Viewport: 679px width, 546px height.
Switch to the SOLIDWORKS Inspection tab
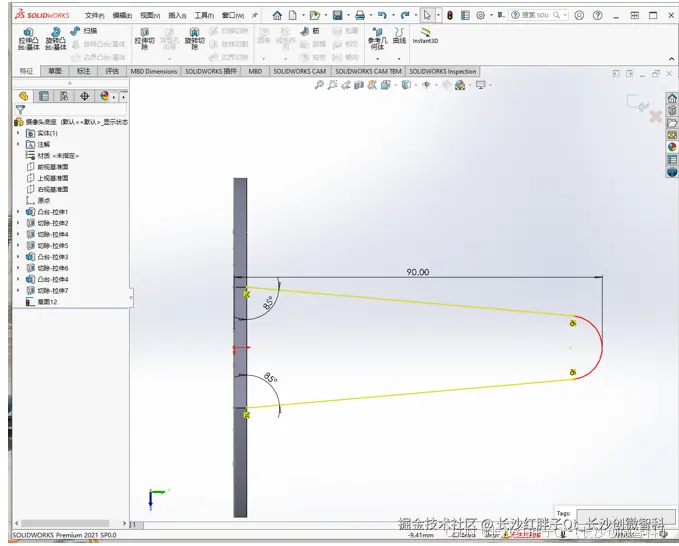point(443,71)
